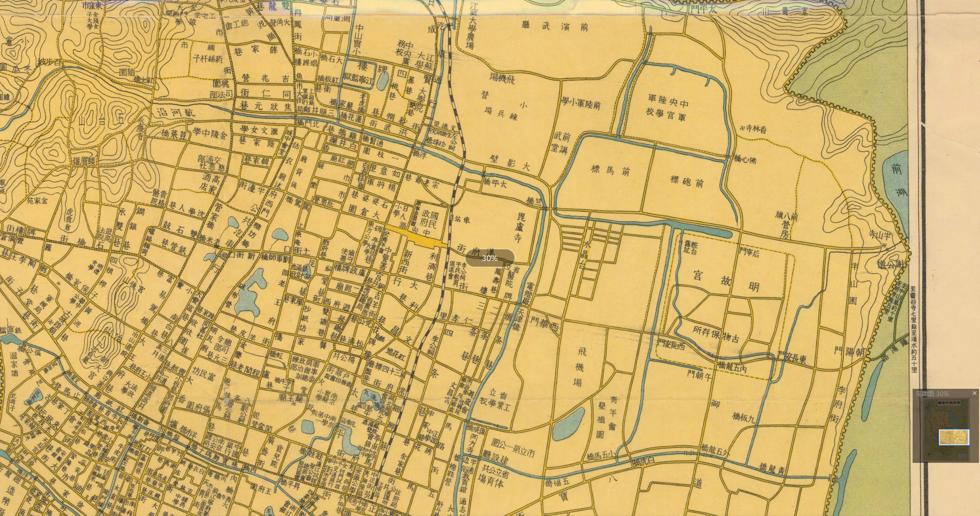Click the 車站 station label

[x=462, y=219]
